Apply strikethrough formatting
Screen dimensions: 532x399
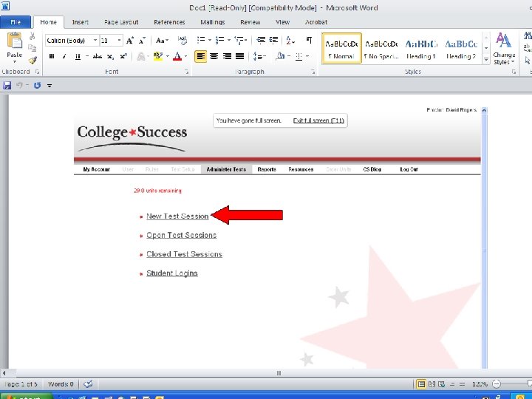coord(98,56)
